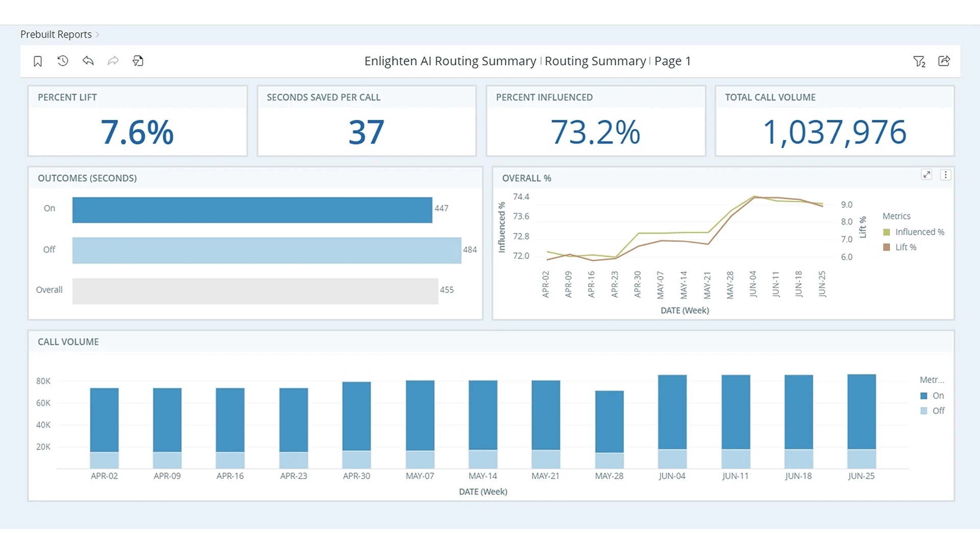Bookmark this report
Viewport: 980px width, 551px height.
38,61
